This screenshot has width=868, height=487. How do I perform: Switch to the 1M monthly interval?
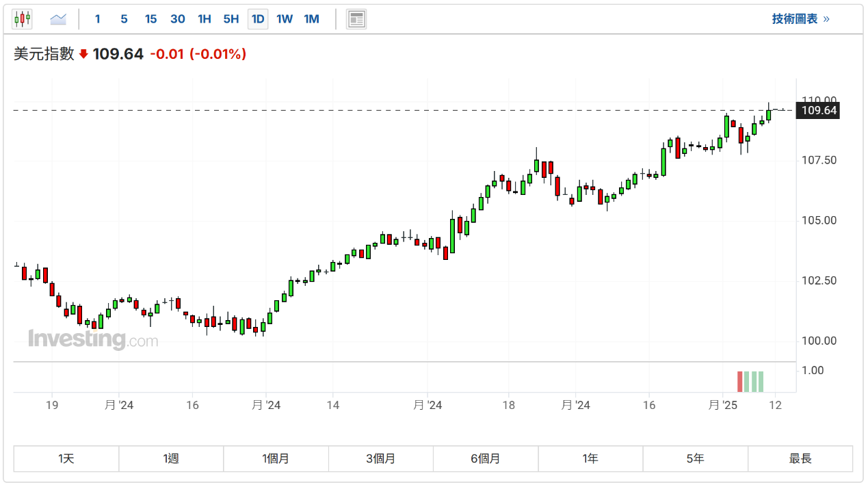tap(312, 19)
